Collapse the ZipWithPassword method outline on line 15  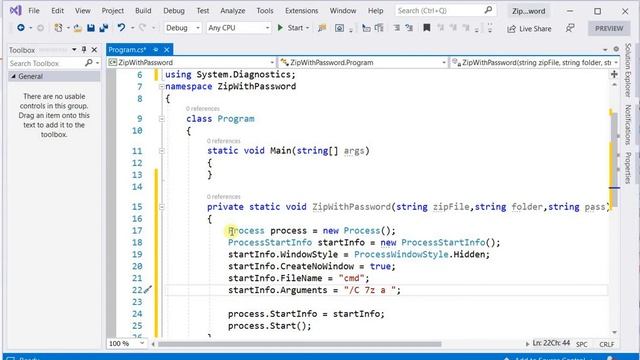162,207
